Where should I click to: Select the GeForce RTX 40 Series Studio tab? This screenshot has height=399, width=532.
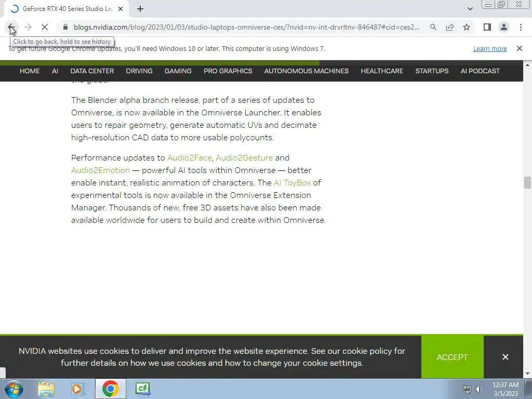[x=66, y=9]
